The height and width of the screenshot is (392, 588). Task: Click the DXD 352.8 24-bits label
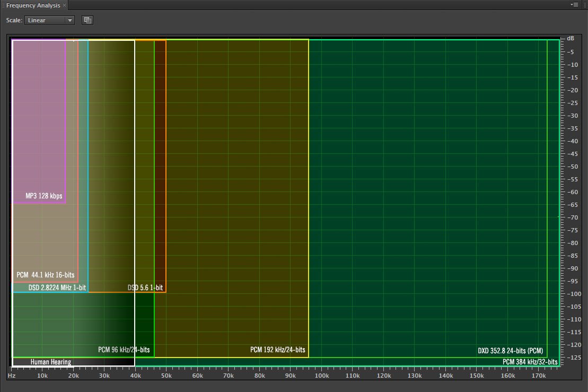(x=510, y=351)
